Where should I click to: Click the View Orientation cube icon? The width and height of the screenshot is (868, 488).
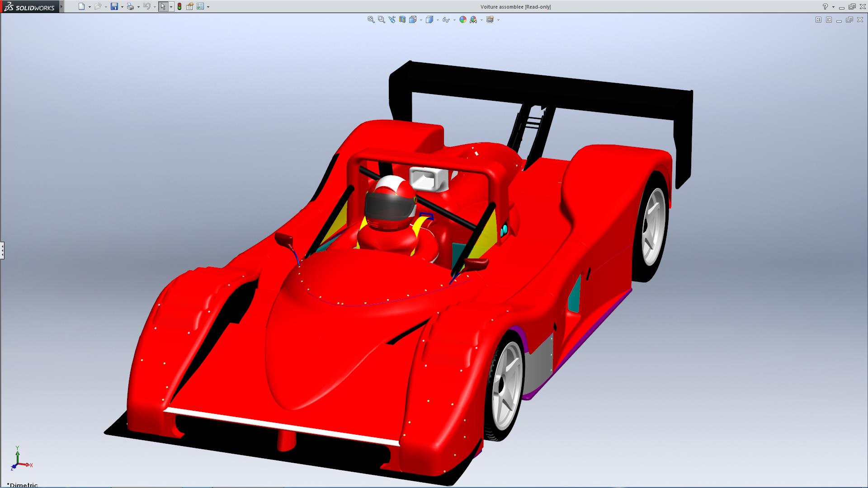coord(413,19)
